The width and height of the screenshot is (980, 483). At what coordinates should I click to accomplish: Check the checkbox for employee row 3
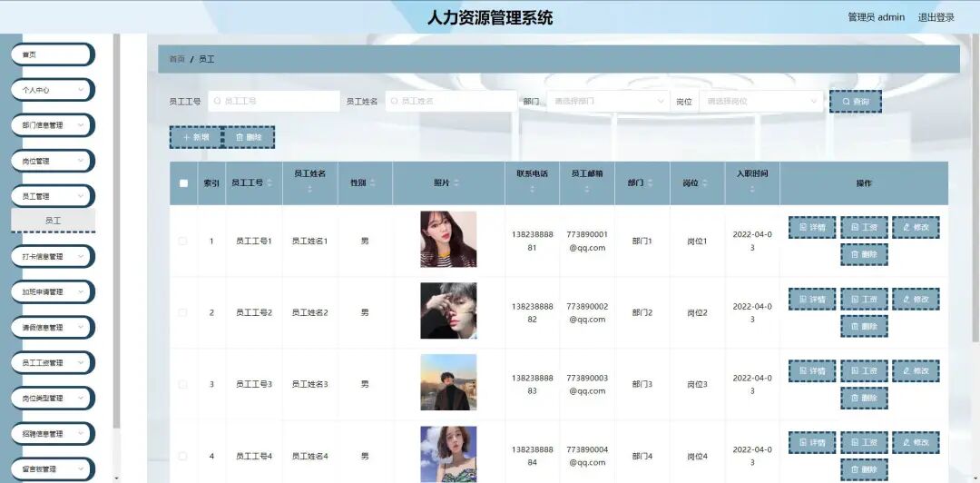182,384
